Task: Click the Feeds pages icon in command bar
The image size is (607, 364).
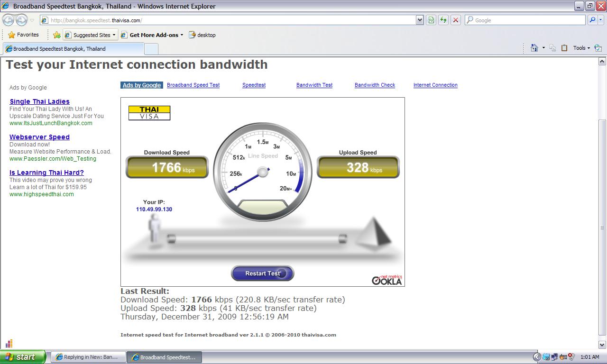Action: [552, 47]
